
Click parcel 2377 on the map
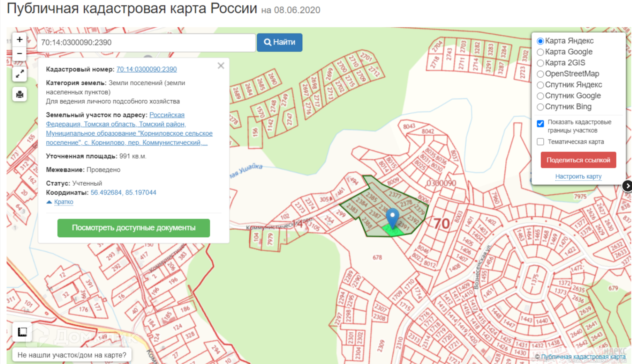pos(395,195)
